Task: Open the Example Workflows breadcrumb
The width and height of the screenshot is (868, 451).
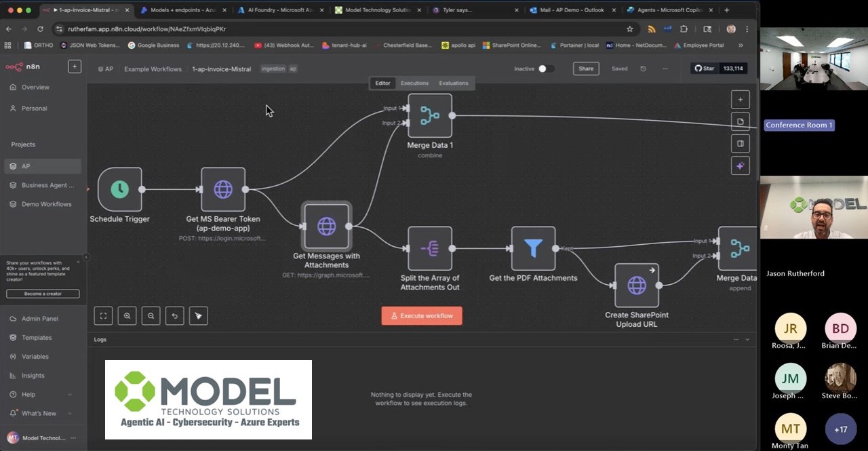Action: (153, 68)
